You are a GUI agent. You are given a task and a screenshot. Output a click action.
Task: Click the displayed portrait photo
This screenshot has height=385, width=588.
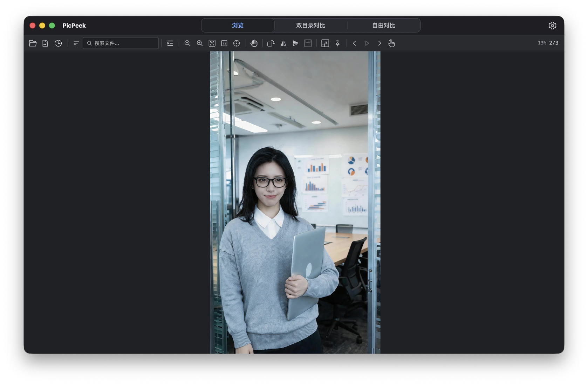(x=295, y=202)
